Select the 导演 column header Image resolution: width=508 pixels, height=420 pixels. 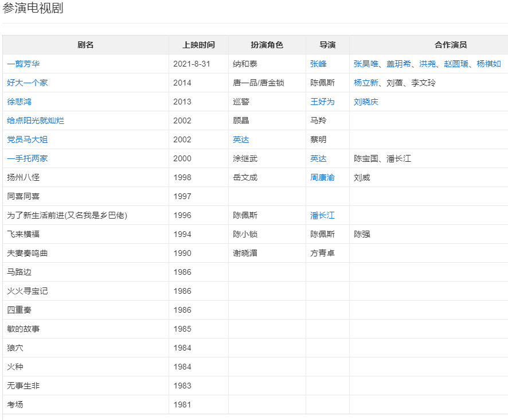point(327,45)
